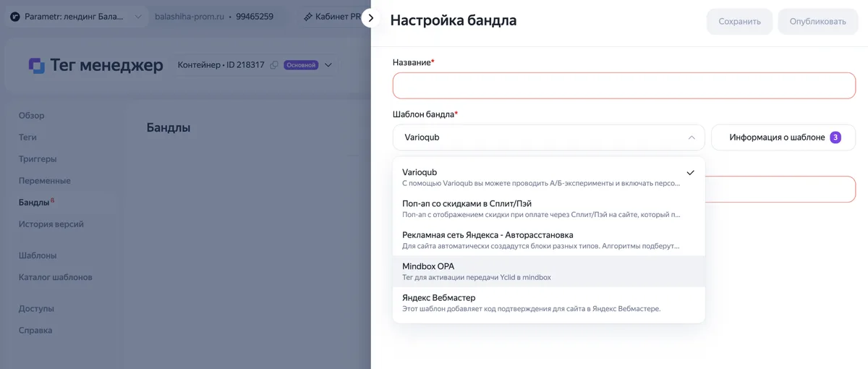Click the checkmark beside Varioqub option

[690, 173]
